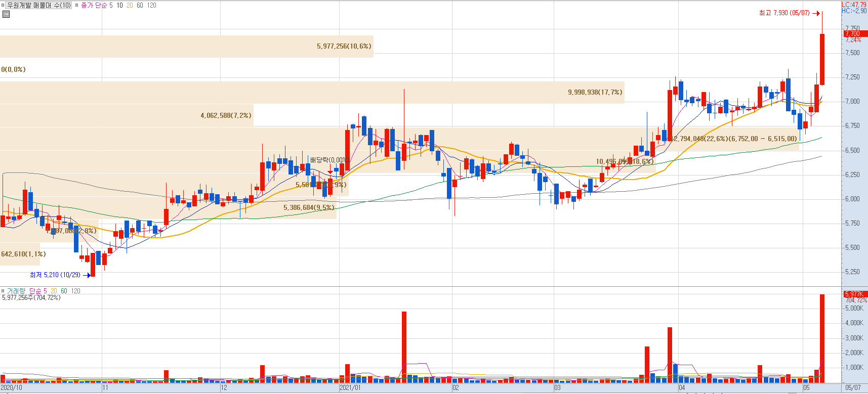The width and height of the screenshot is (868, 394).
Task: Click the 3,000K volume axis label
Action: 854,338
